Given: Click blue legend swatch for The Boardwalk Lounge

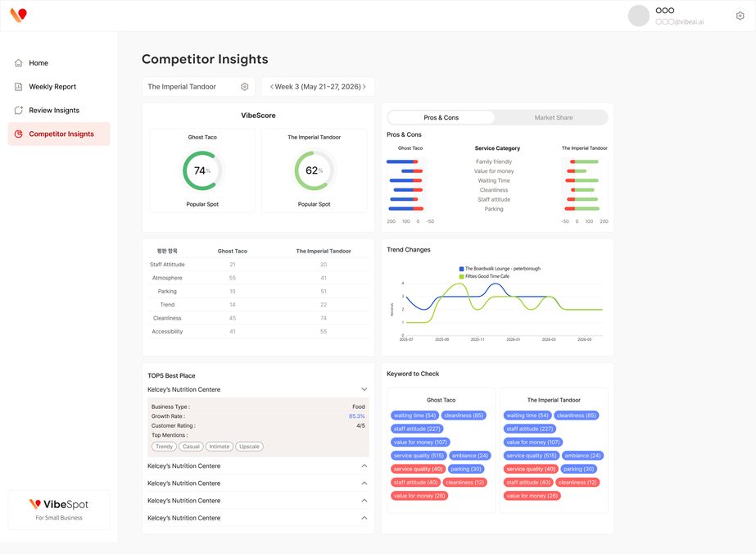Looking at the screenshot, I should [461, 269].
